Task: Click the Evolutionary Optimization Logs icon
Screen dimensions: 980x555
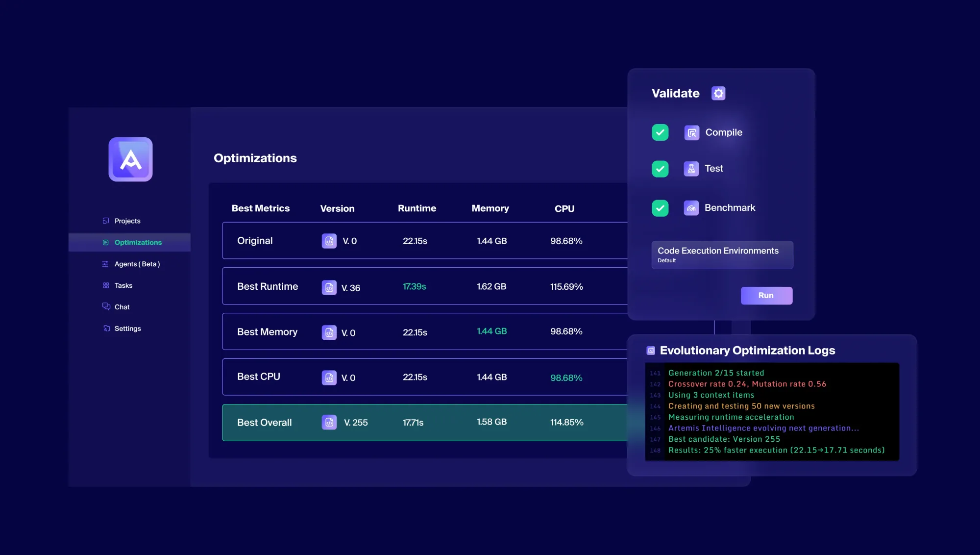Action: [x=651, y=351]
